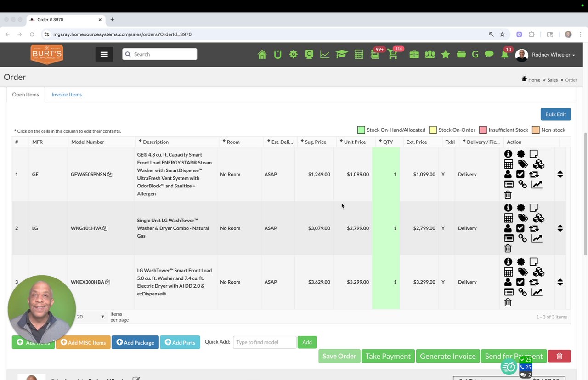The width and height of the screenshot is (588, 380).
Task: Select the Open Items tab
Action: point(26,95)
